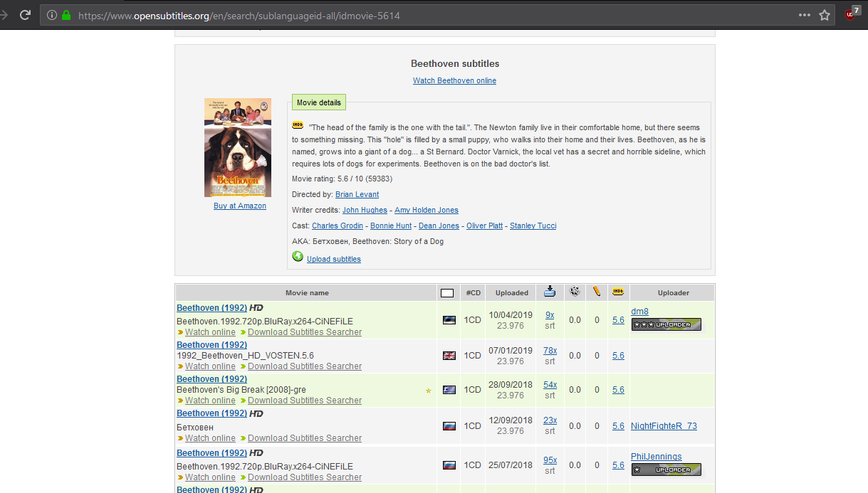868x493 pixels.
Task: Download the 78x srt subtitle
Action: pyautogui.click(x=550, y=351)
